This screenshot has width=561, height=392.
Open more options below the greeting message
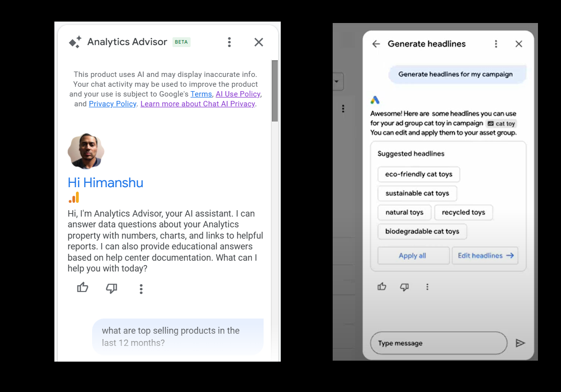[141, 289]
